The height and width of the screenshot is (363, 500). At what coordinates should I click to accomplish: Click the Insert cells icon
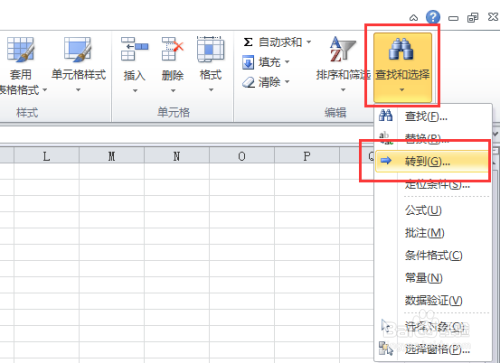[x=134, y=49]
